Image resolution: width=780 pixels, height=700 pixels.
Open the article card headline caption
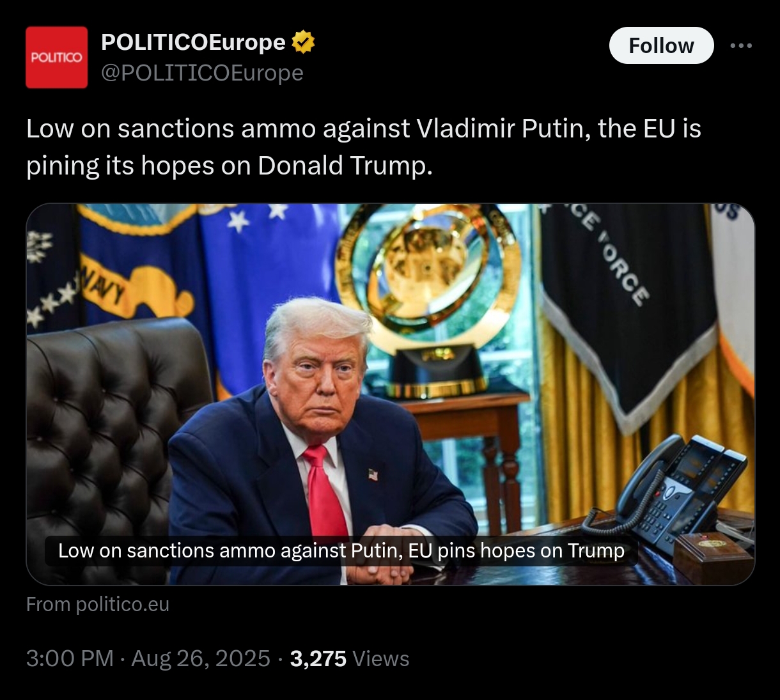(341, 551)
